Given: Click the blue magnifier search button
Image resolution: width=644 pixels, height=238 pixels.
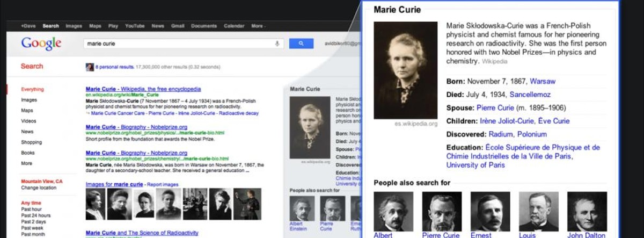Looking at the screenshot, I should pyautogui.click(x=301, y=44).
